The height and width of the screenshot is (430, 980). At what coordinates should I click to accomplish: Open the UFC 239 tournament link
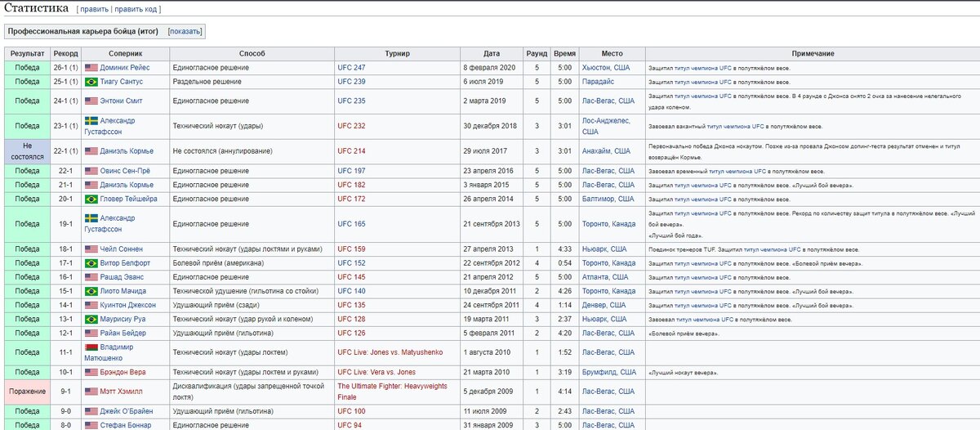[x=352, y=83]
